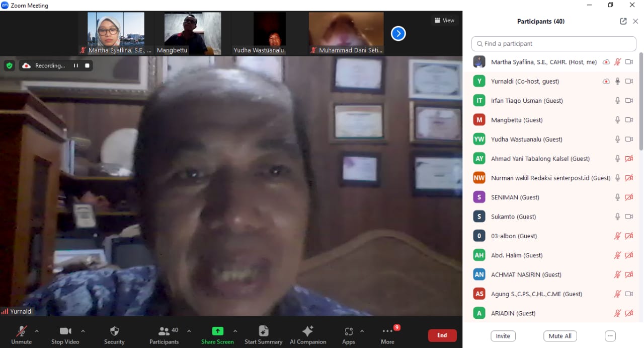This screenshot has width=644, height=348.
Task: Stop Video camera button
Action: [x=65, y=335]
